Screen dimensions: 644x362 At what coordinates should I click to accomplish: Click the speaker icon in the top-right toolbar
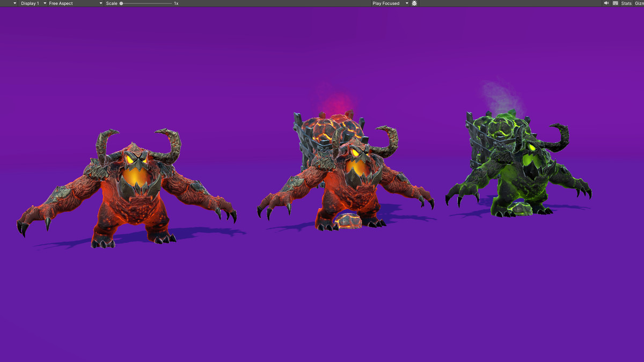(606, 3)
